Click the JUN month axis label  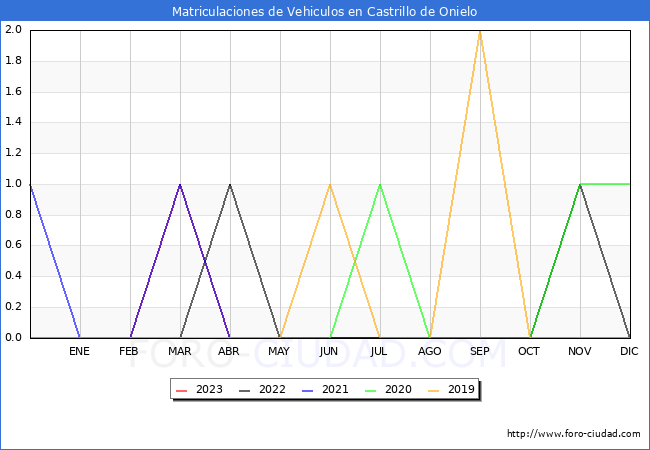[x=329, y=351]
